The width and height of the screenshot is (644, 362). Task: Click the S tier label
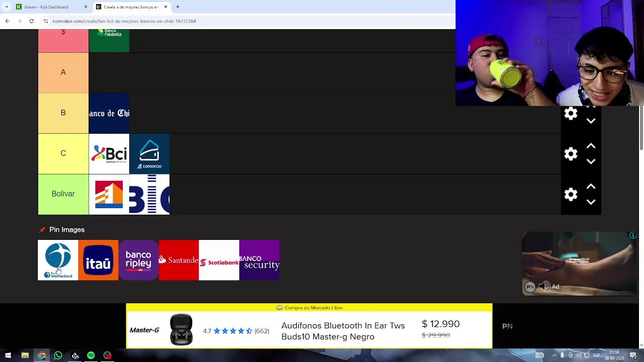click(63, 40)
